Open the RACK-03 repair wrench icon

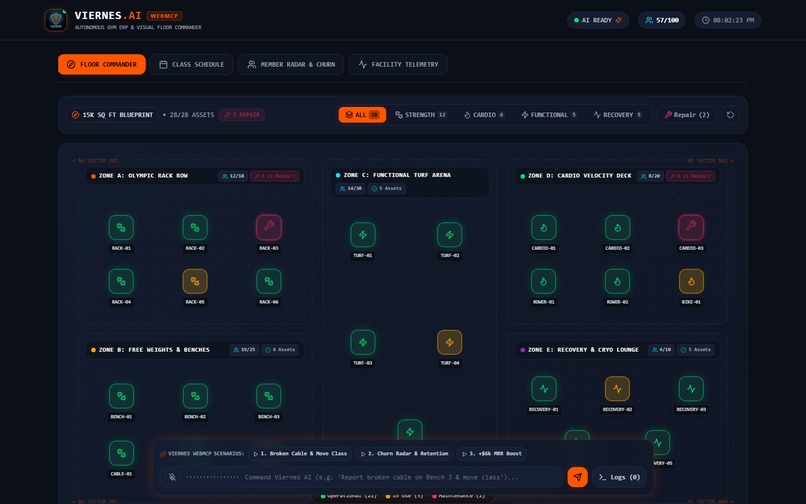(269, 227)
